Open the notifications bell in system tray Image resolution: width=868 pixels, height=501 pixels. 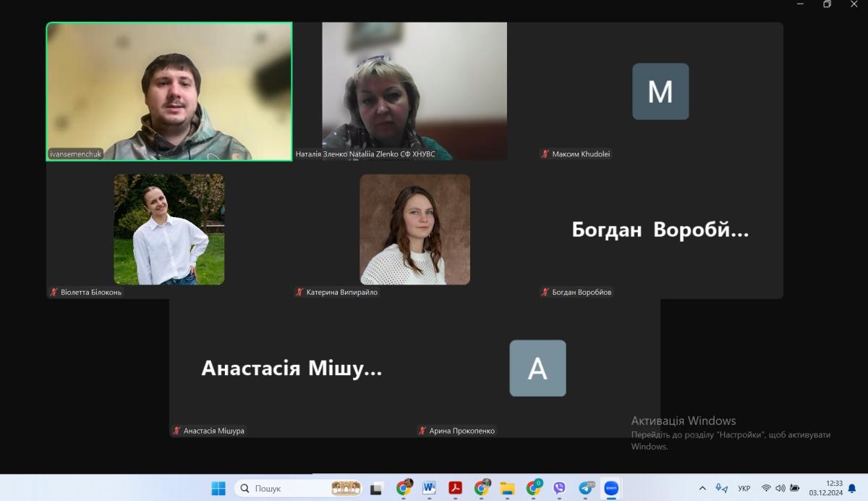[851, 488]
